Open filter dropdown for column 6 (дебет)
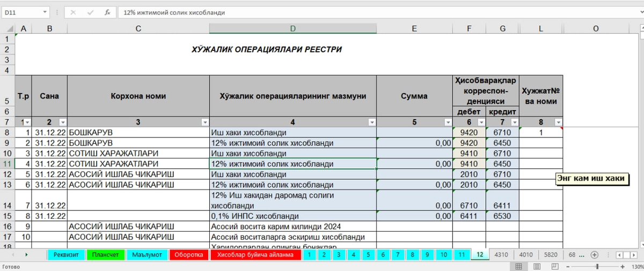 (481, 122)
